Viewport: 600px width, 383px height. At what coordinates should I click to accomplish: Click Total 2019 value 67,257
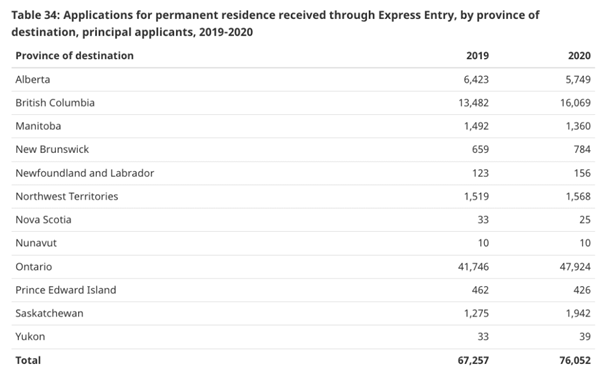[x=473, y=361]
